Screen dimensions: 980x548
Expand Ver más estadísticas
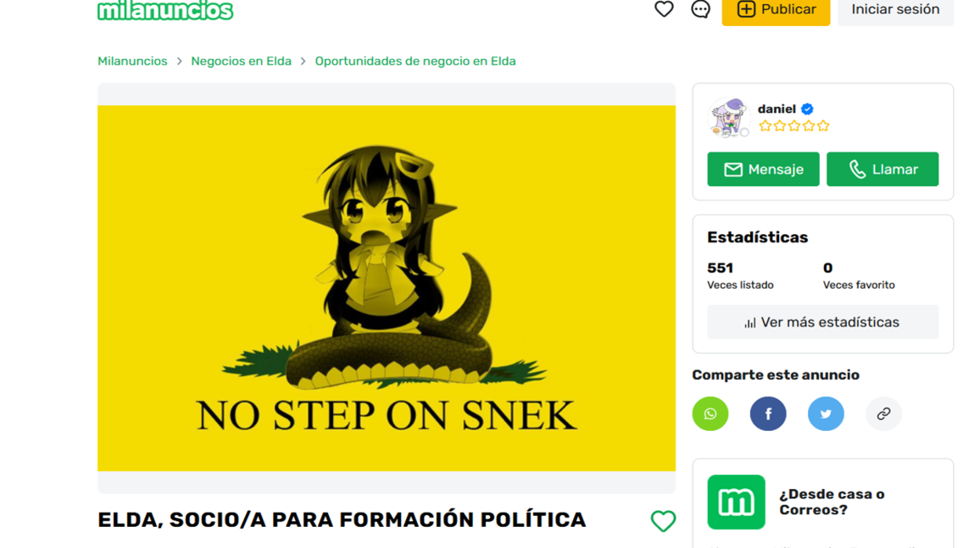click(x=822, y=322)
